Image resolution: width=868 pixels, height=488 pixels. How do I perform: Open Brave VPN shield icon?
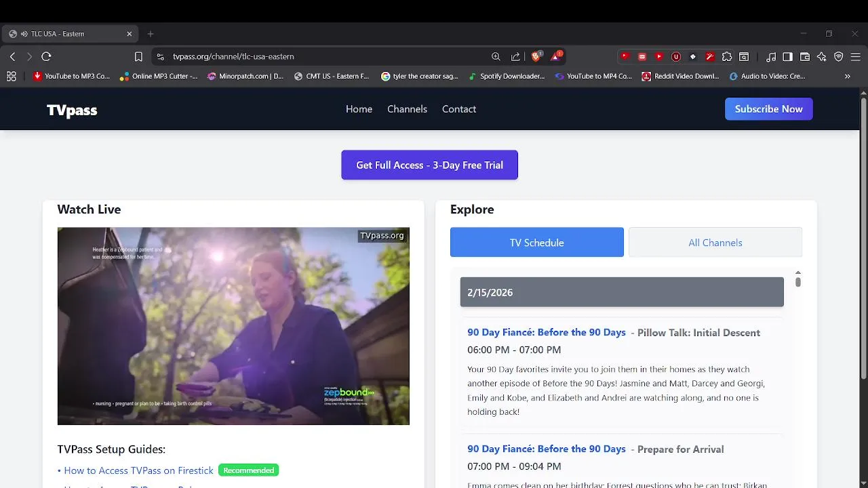(x=839, y=57)
